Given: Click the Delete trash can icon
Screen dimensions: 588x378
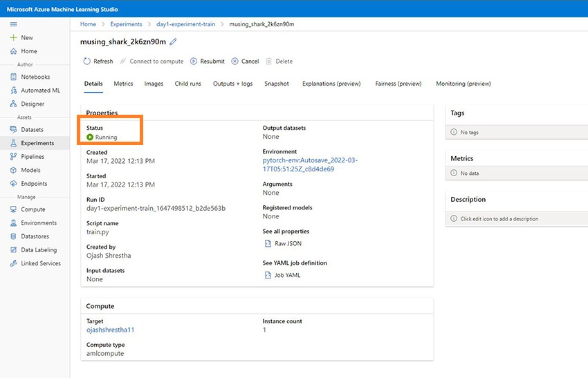Looking at the screenshot, I should click(269, 61).
